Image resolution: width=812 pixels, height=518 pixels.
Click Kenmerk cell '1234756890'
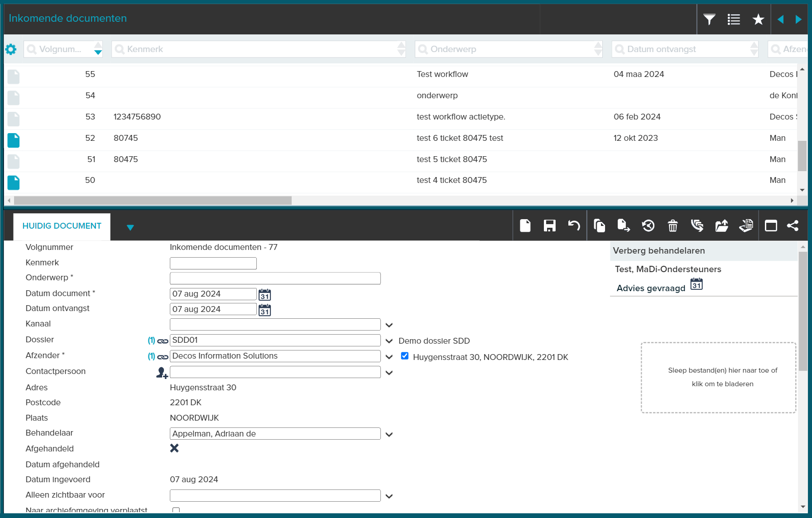(137, 117)
